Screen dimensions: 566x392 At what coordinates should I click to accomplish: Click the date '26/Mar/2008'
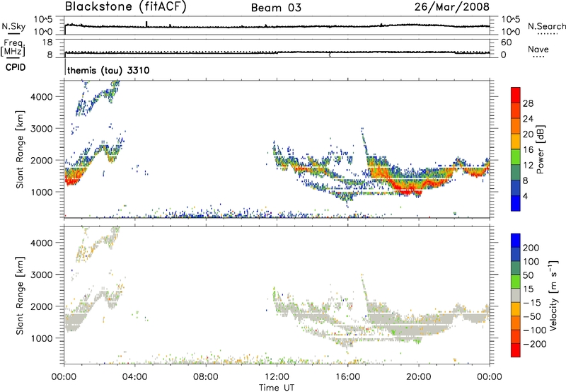click(x=451, y=7)
